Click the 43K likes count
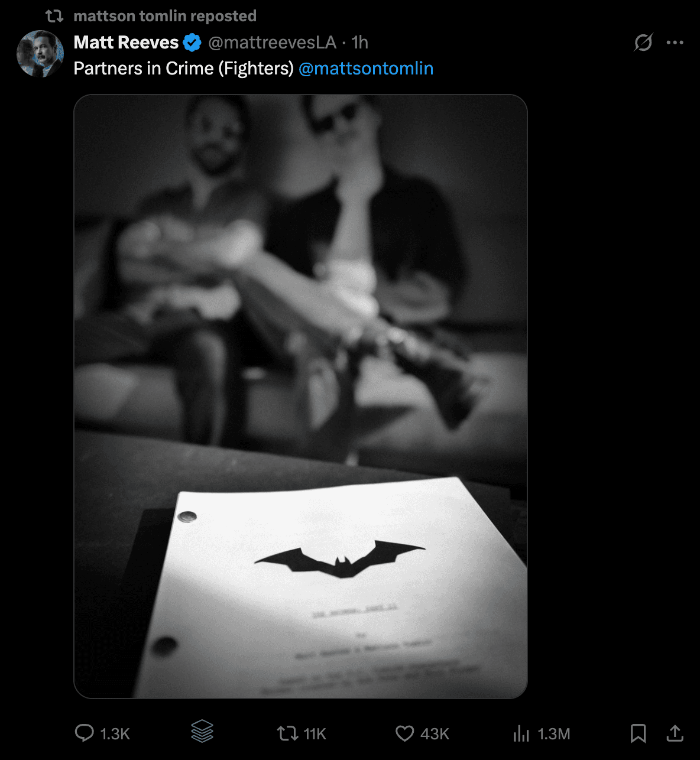Viewport: 700px width, 760px height. point(435,734)
